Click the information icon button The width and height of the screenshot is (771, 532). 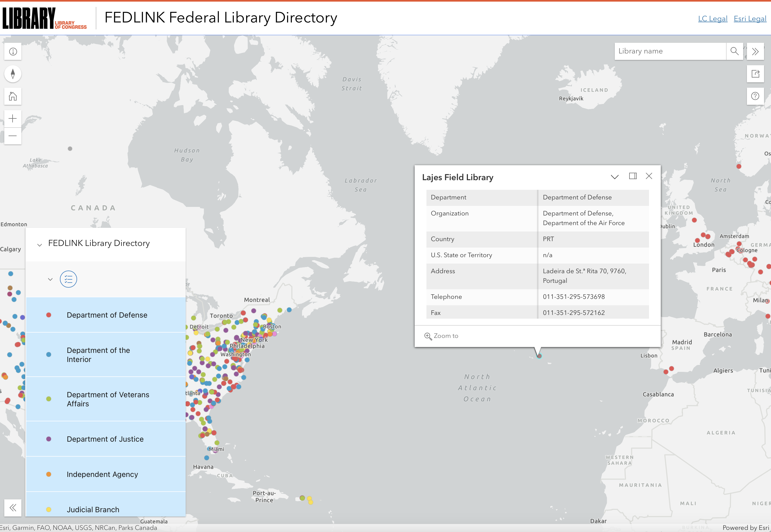pyautogui.click(x=13, y=52)
